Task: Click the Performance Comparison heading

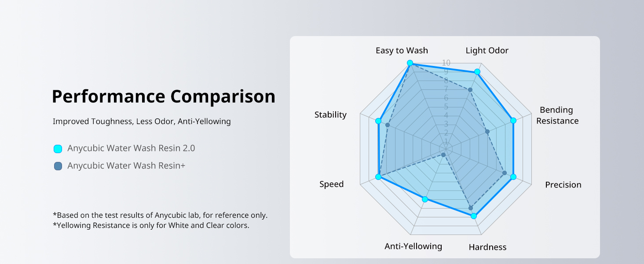Action: pyautogui.click(x=164, y=96)
